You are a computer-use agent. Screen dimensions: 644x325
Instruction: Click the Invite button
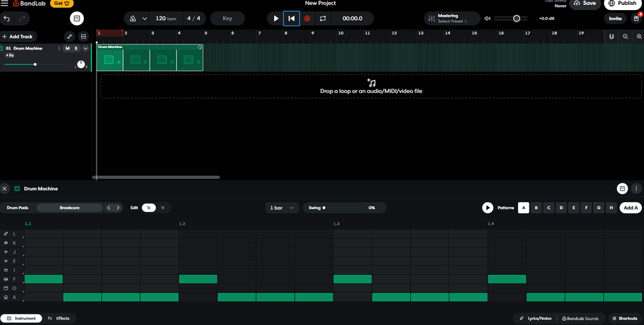pyautogui.click(x=615, y=19)
